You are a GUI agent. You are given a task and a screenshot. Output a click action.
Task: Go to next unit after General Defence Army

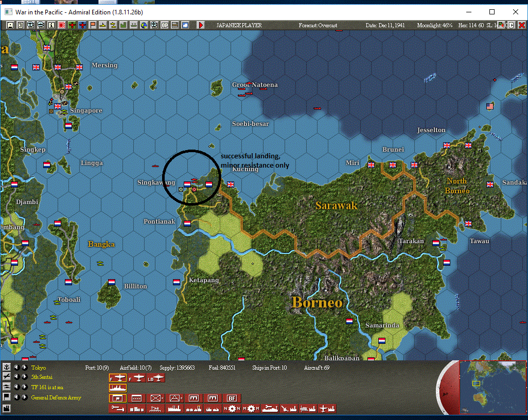[25, 397]
